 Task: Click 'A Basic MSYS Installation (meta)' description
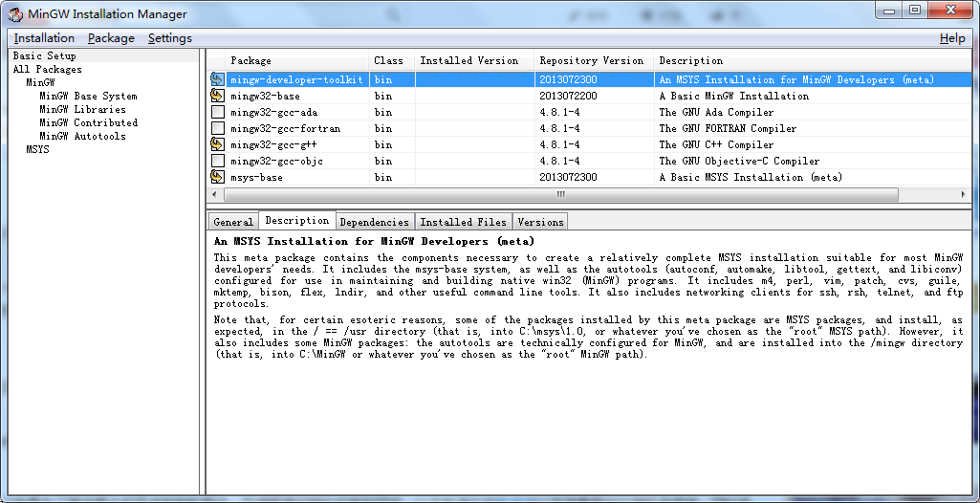pos(751,178)
